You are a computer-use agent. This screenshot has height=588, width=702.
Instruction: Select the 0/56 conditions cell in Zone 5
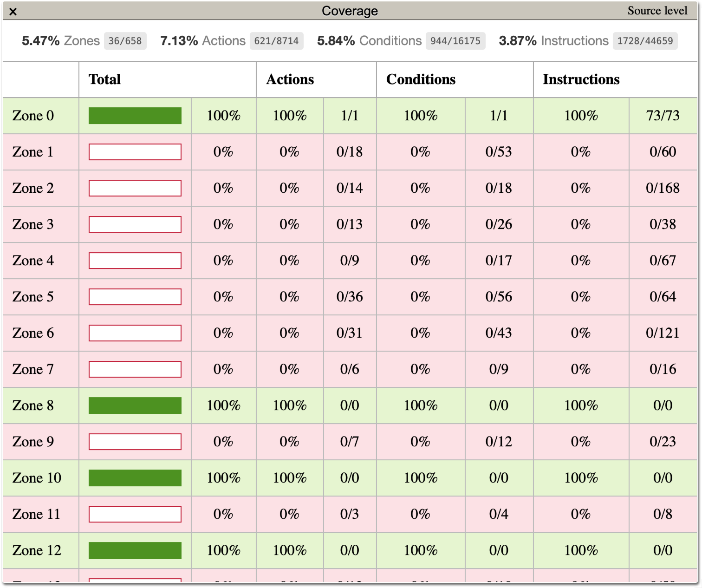pos(499,297)
